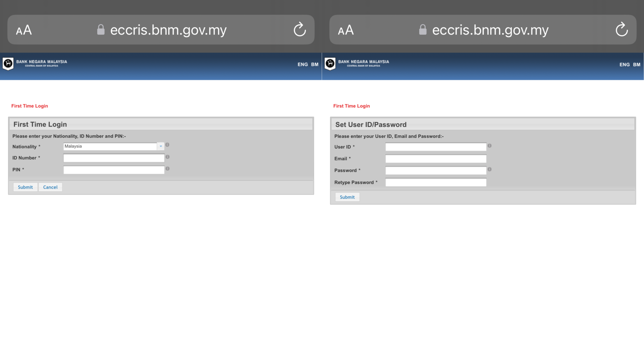The image size is (644, 362).
Task: Focus the PIN input field
Action: click(x=114, y=170)
